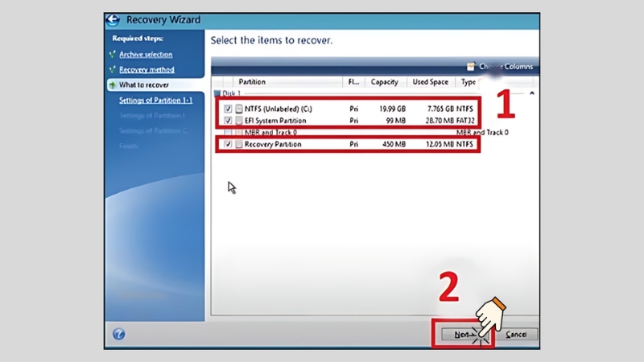
Task: Click the drive icon beside NTFS (Unlabeled) (C:)
Action: [x=239, y=109]
